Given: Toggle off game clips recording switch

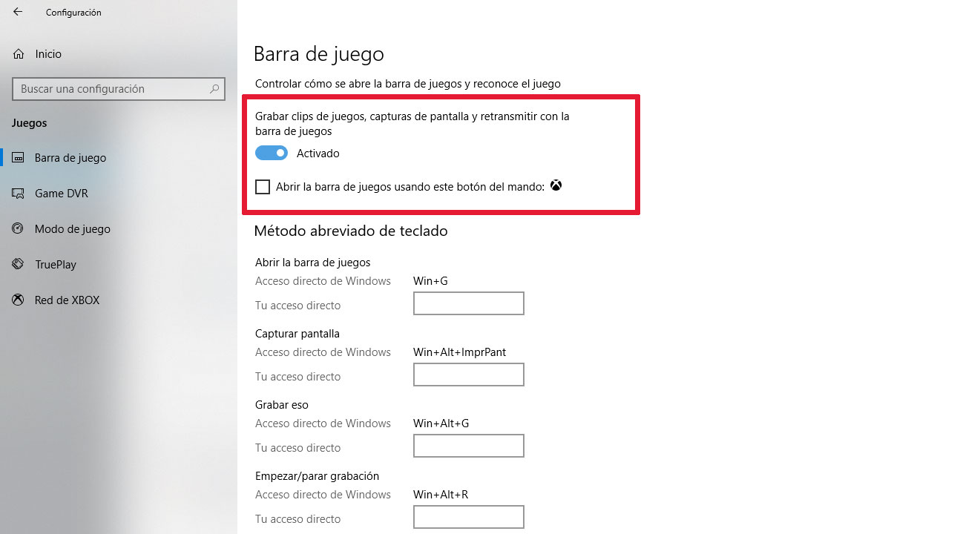Looking at the screenshot, I should coord(272,154).
